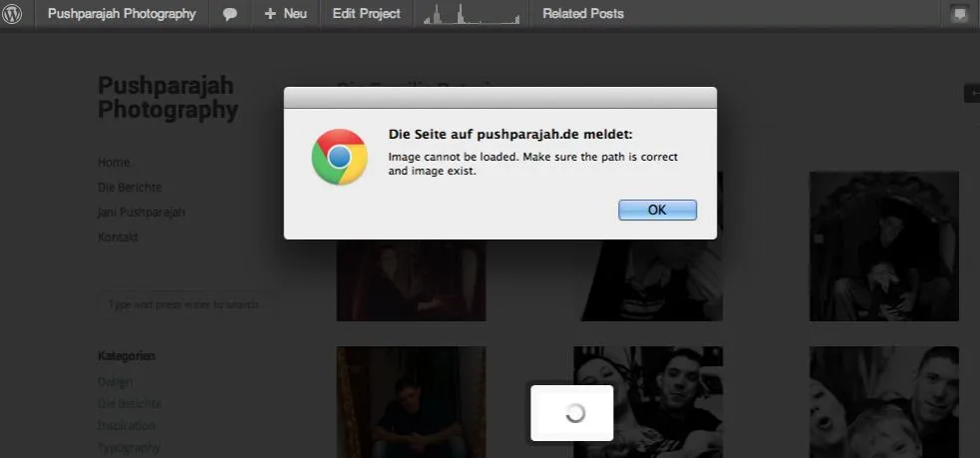
Task: Open Die Berichte in the sidebar navigation
Action: coord(130,187)
